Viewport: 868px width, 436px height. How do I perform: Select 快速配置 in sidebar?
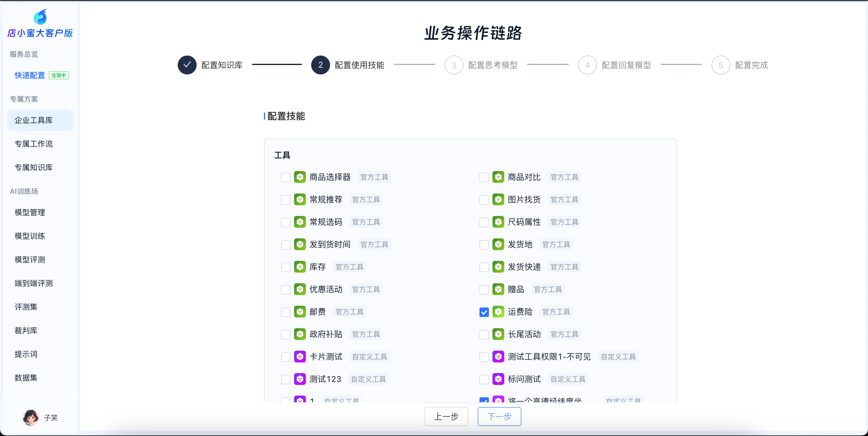30,75
